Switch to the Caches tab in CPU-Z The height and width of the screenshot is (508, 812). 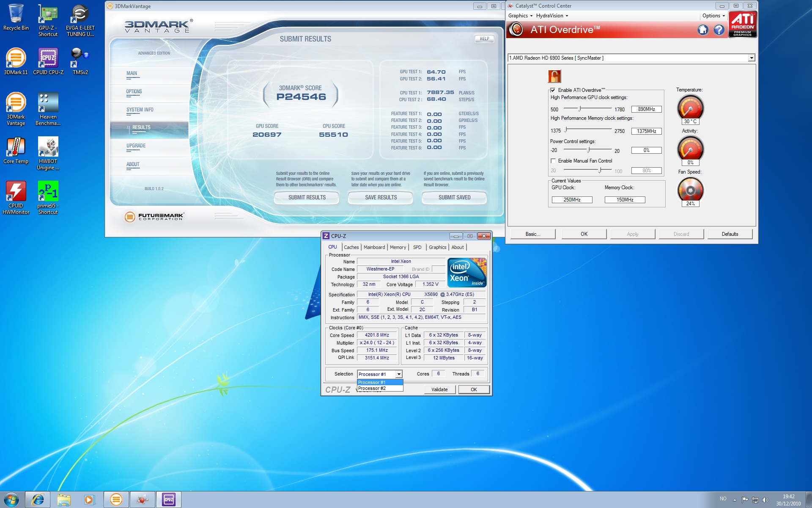point(351,247)
